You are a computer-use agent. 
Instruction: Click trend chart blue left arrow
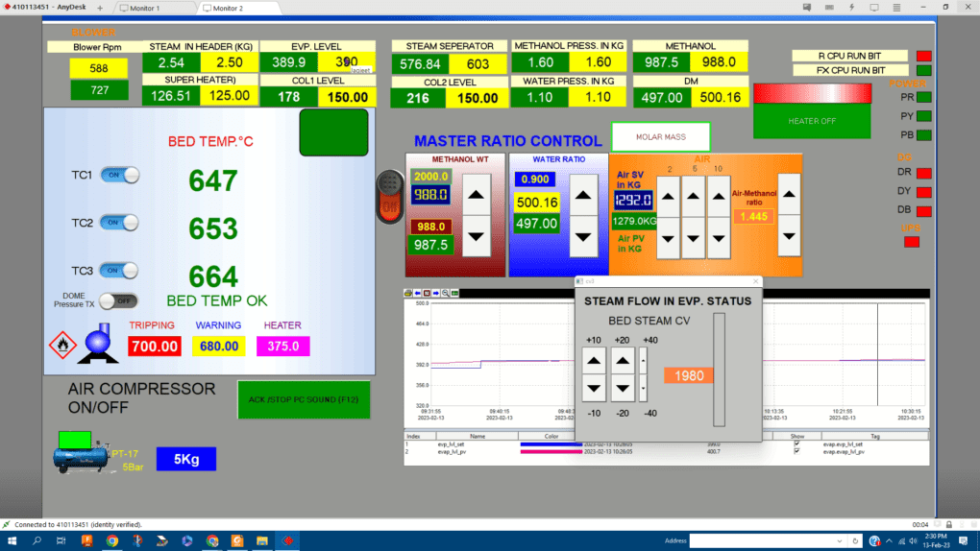coord(418,293)
